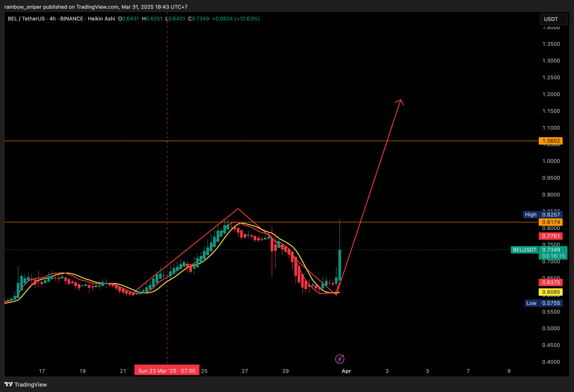Click the TradingView logo icon
This screenshot has width=574, height=392.
tap(8, 384)
